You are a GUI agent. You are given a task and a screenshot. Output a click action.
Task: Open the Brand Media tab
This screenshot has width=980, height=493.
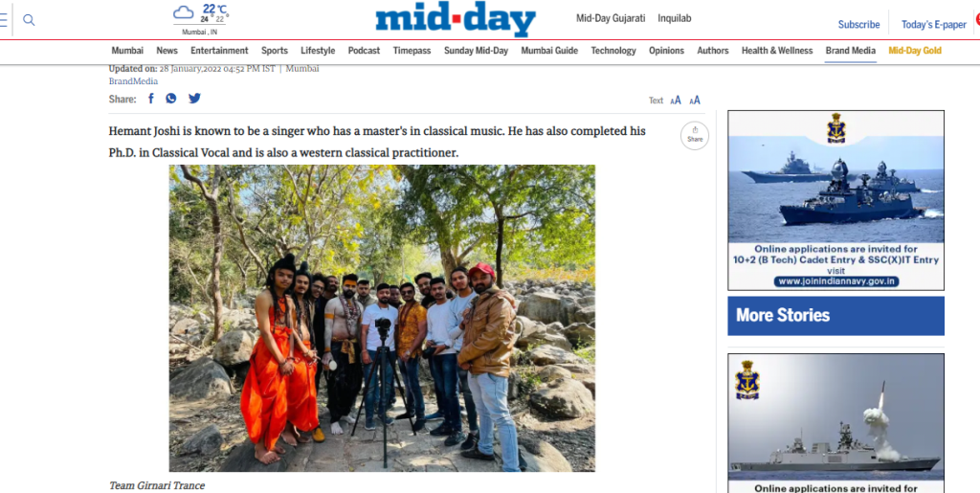tap(850, 51)
